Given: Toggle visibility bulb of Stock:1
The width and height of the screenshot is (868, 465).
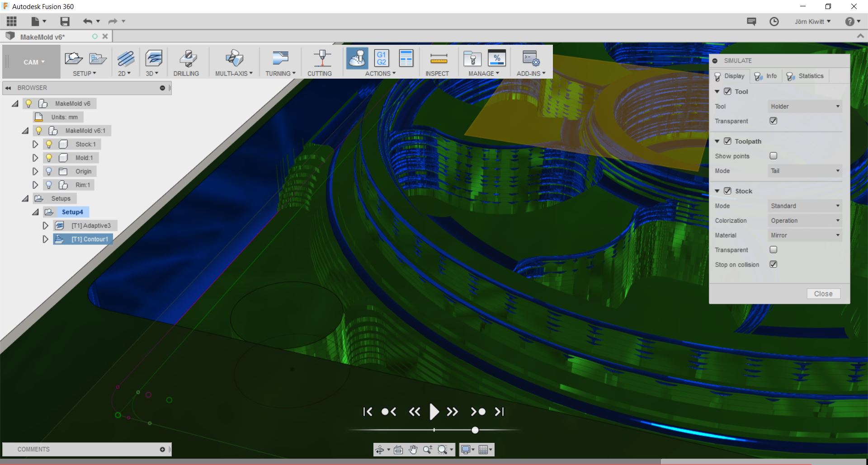Looking at the screenshot, I should (49, 144).
